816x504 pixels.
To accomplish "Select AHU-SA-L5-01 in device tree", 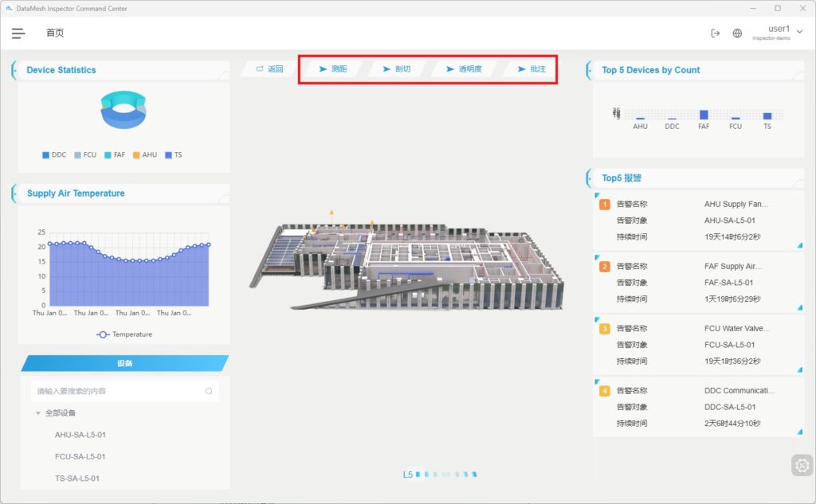I will (80, 435).
